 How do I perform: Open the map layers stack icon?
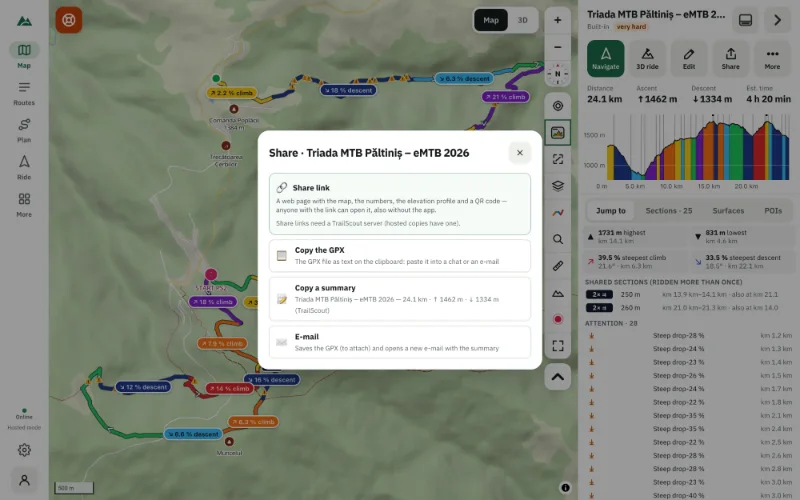coord(558,186)
